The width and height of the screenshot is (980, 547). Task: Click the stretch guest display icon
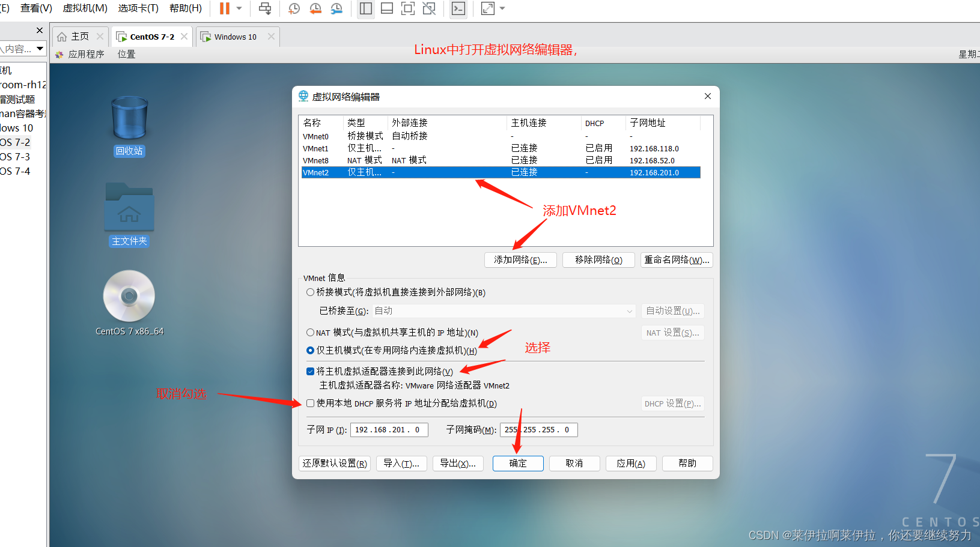click(x=488, y=8)
